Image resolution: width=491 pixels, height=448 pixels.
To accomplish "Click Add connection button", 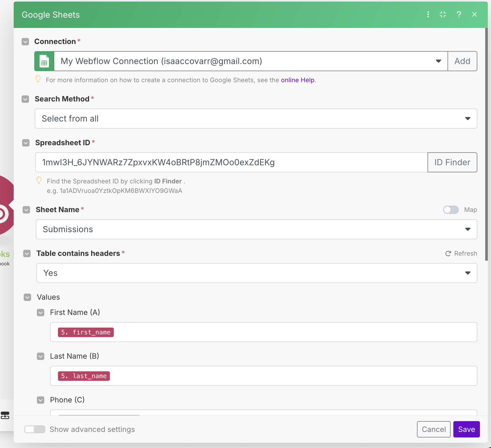I will (x=462, y=61).
